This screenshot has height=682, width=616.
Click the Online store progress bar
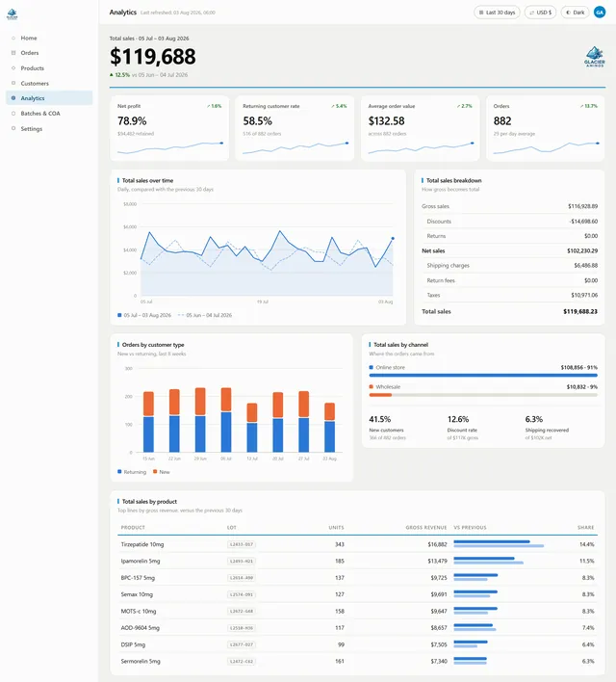point(483,375)
